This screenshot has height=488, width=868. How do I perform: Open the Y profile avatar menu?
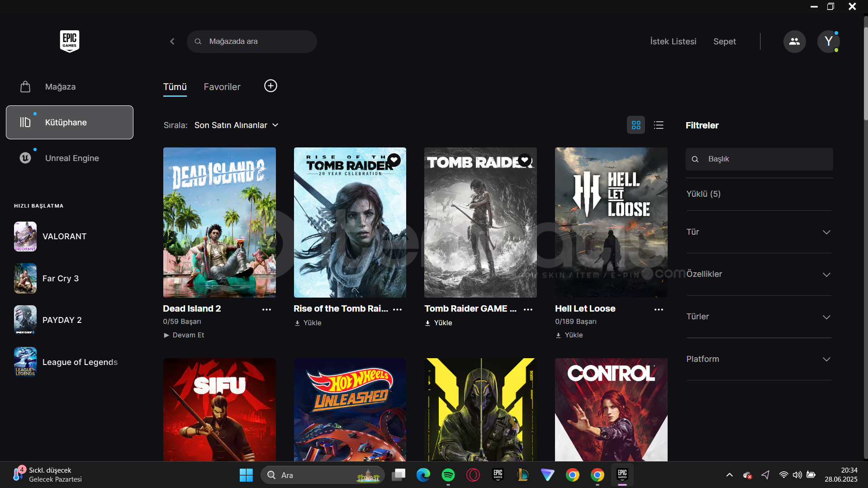pyautogui.click(x=828, y=42)
